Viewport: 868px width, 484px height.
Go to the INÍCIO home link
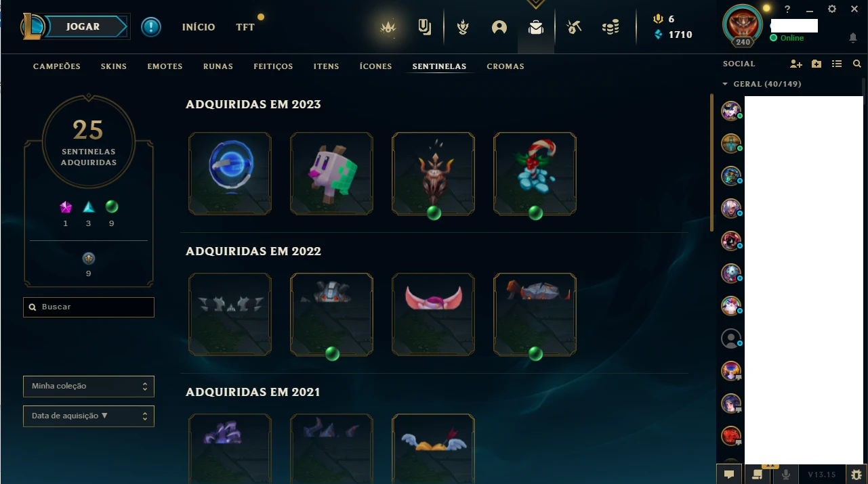click(x=199, y=27)
